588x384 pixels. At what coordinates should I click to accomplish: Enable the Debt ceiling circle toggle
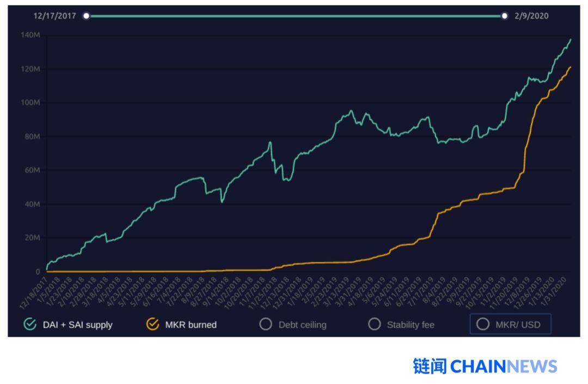[x=266, y=325]
